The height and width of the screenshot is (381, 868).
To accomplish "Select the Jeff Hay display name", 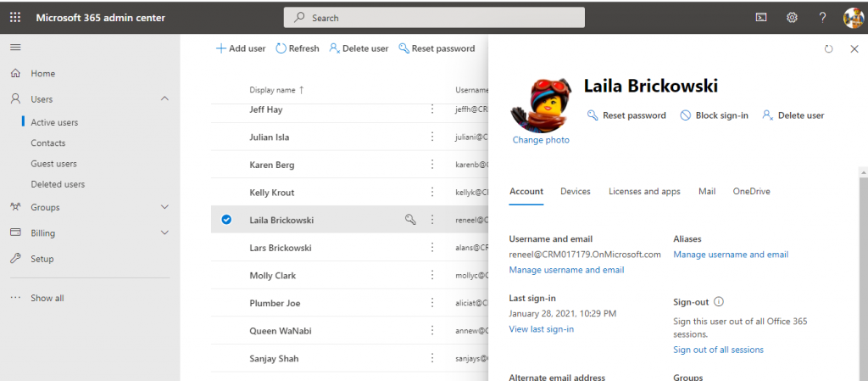I will (265, 109).
